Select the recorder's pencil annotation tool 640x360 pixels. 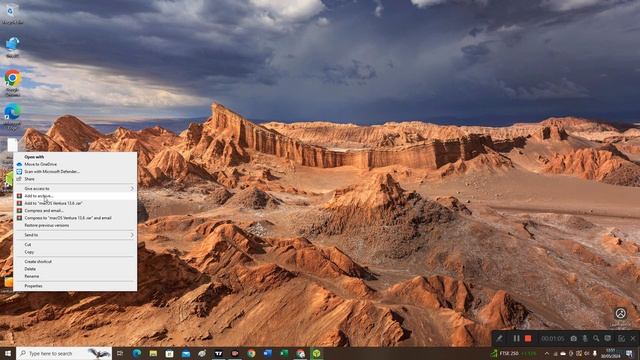coord(499,339)
